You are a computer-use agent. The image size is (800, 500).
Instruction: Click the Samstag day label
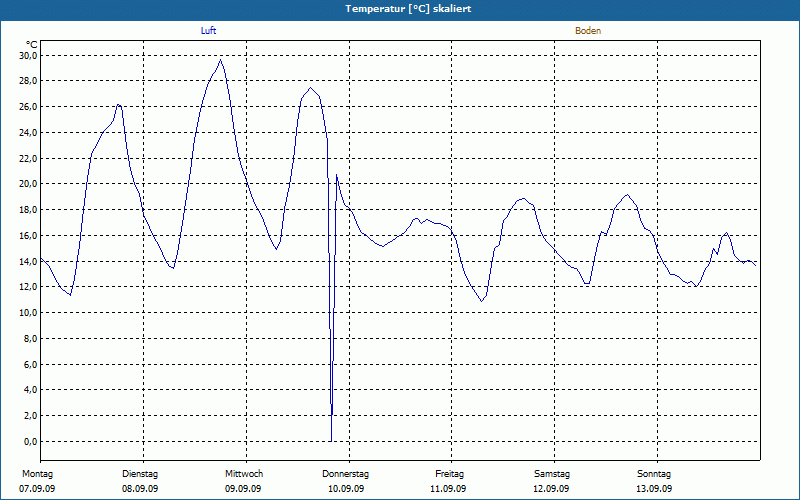pos(552,474)
